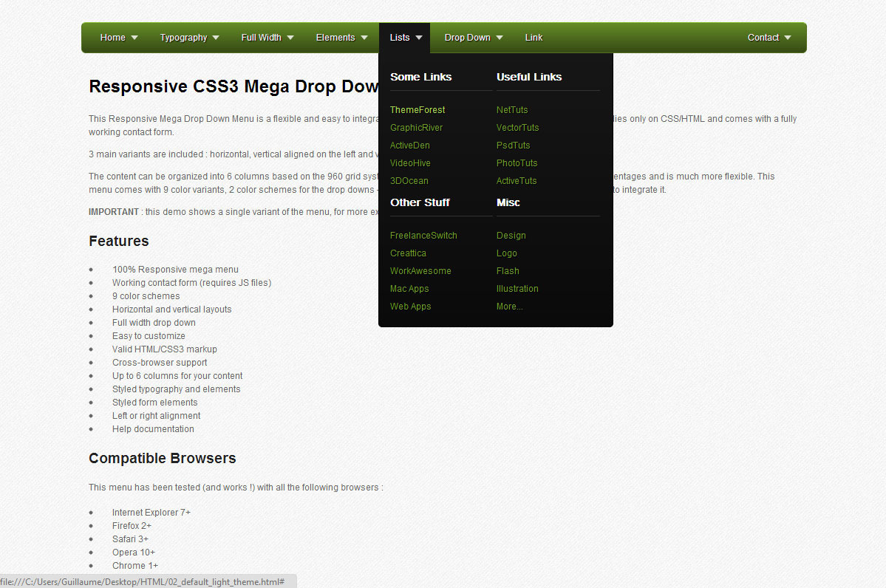The width and height of the screenshot is (886, 588).
Task: Click the Features heading
Action: click(x=119, y=242)
